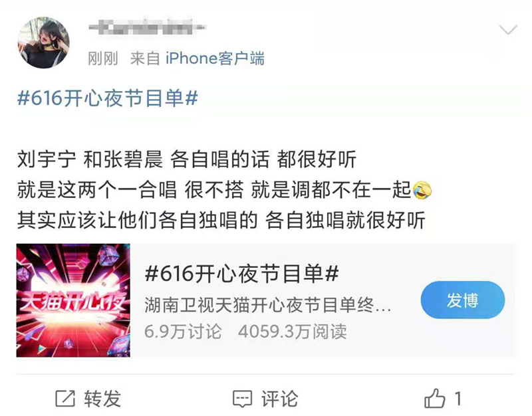Viewport: 532px width, 416px height.
Task: View the 6.9万讨论 discussion count
Action: [x=183, y=331]
